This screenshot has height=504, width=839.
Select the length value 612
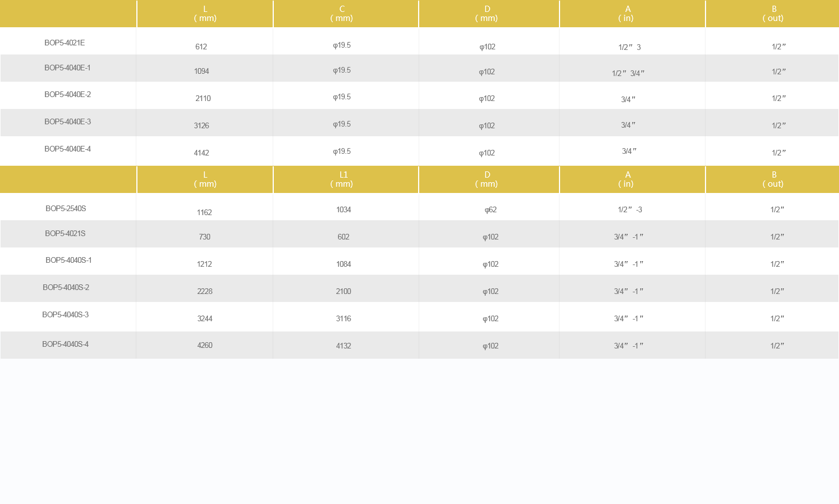click(201, 47)
